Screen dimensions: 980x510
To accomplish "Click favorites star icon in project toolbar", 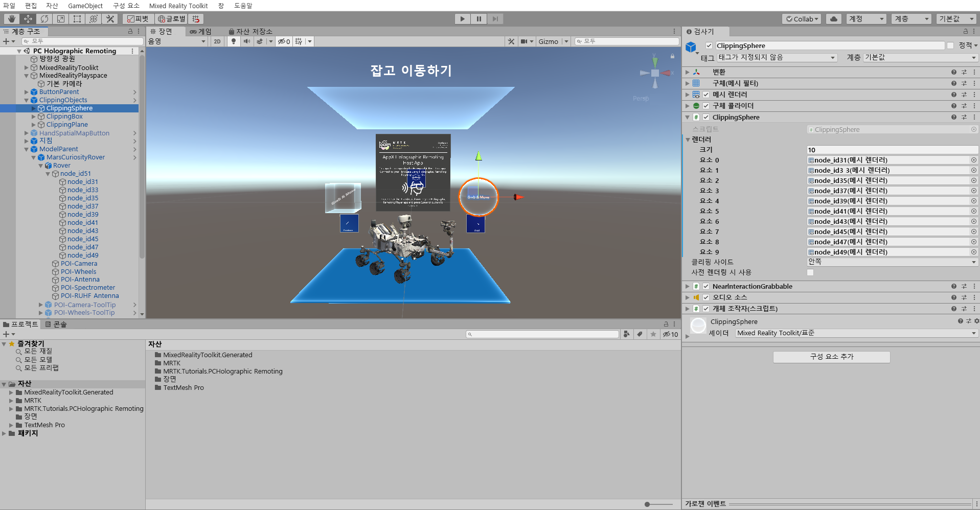I will coord(653,334).
